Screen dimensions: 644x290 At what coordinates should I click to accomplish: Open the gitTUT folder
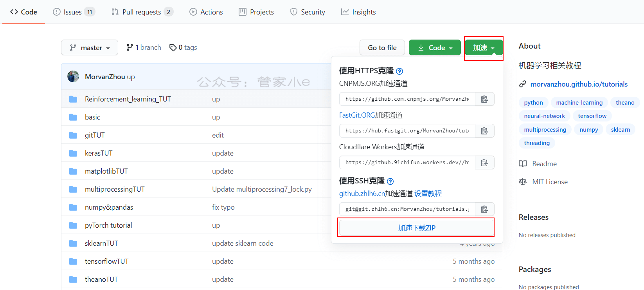coord(95,135)
